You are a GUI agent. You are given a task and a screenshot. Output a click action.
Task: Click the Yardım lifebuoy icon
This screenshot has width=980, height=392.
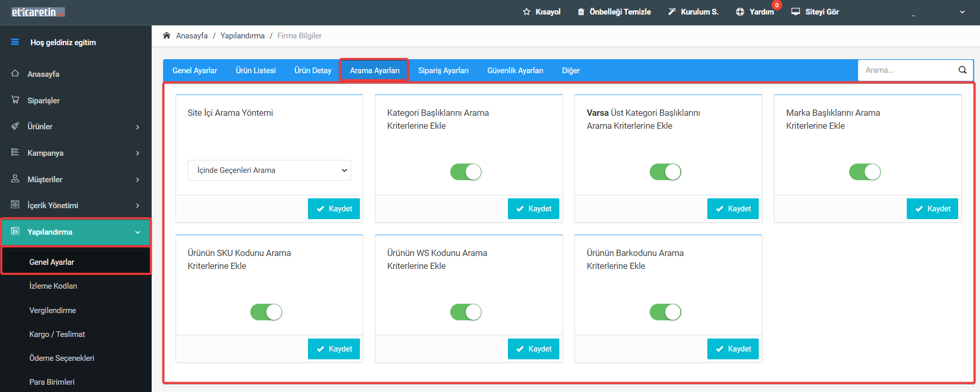(x=740, y=11)
